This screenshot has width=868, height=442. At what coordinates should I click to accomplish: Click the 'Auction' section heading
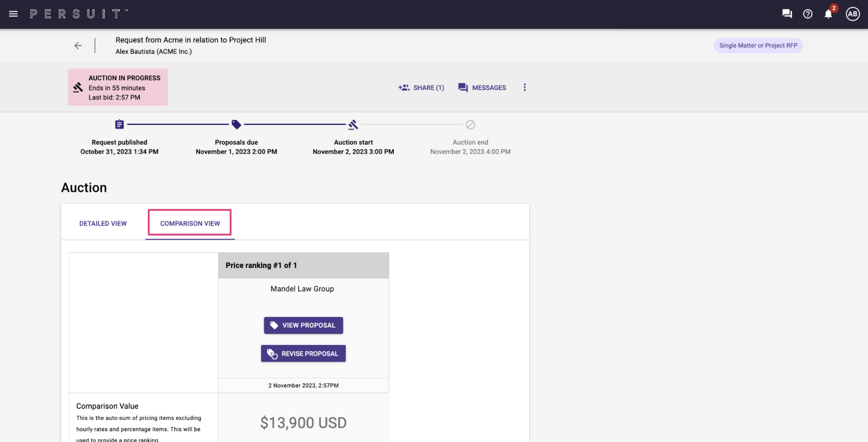point(84,188)
